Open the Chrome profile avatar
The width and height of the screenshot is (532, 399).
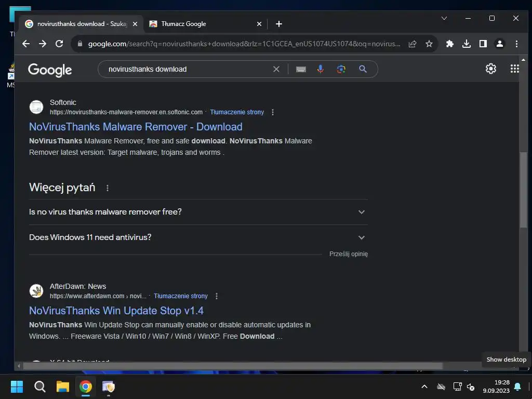(500, 44)
